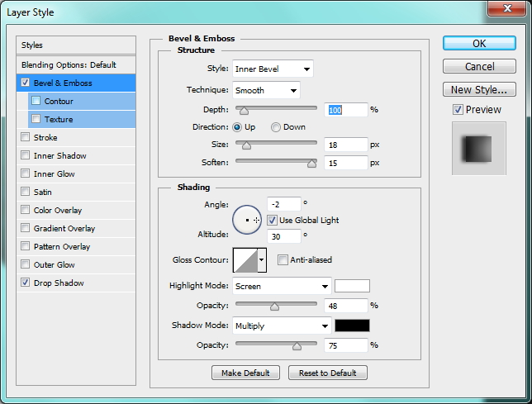Select the Down direction radio button
This screenshot has height=404, width=532.
pos(277,127)
